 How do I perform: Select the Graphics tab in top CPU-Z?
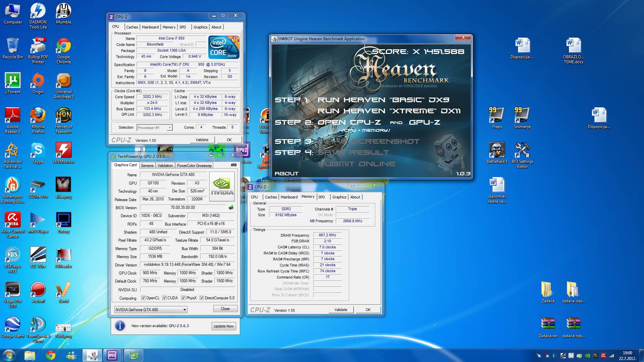(x=200, y=27)
